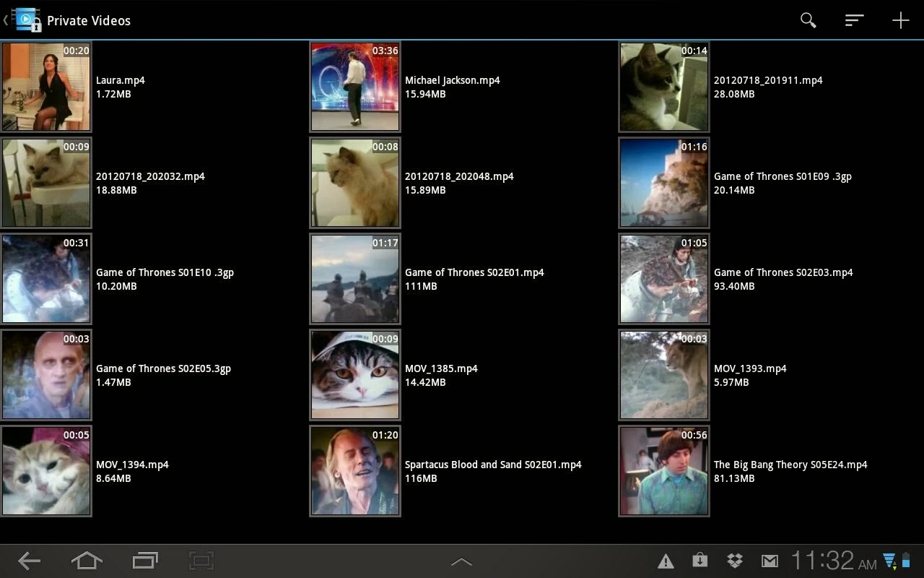This screenshot has width=924, height=578.
Task: Tap the Android home icon
Action: 87,560
